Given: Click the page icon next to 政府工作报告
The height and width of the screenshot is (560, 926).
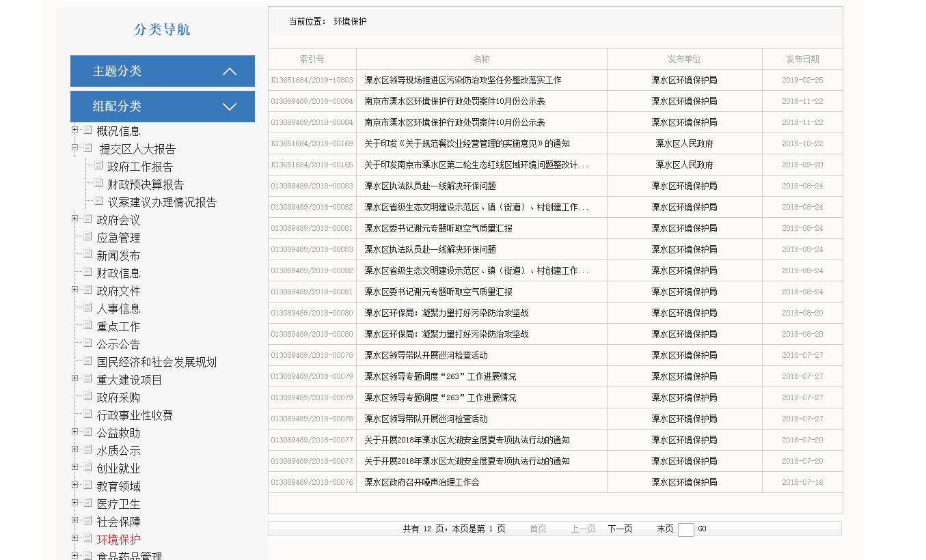Looking at the screenshot, I should click(x=98, y=165).
